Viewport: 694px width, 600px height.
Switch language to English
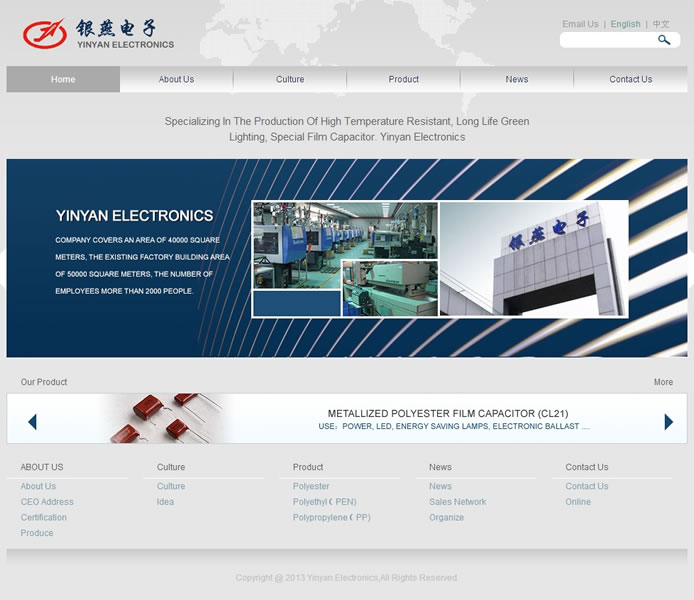coord(625,24)
